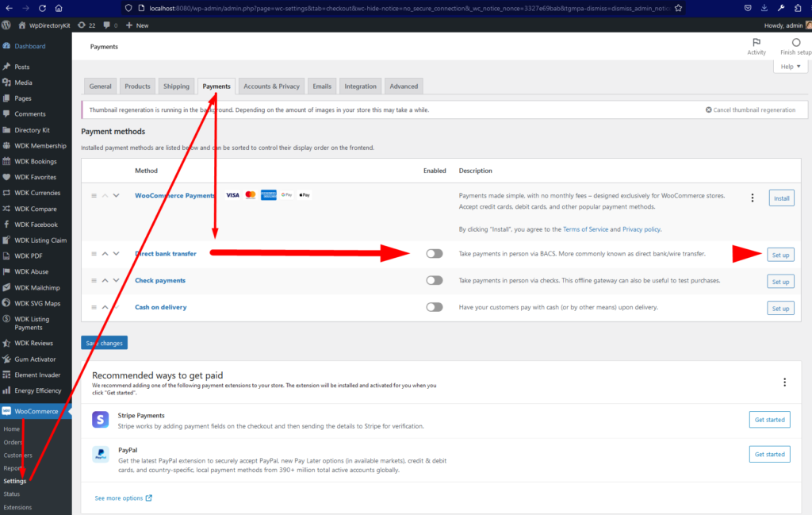
Task: Set up Cash on delivery
Action: tap(780, 308)
